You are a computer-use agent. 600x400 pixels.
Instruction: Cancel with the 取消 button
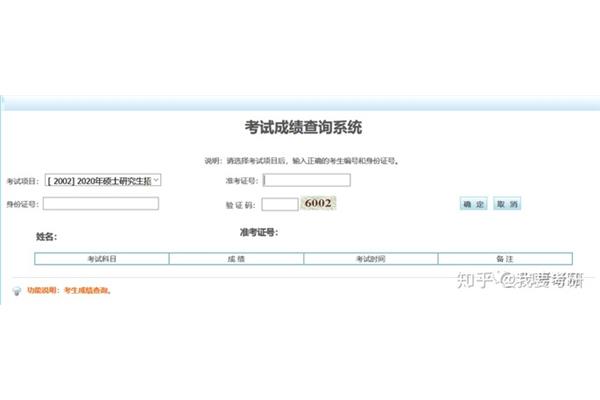click(507, 204)
